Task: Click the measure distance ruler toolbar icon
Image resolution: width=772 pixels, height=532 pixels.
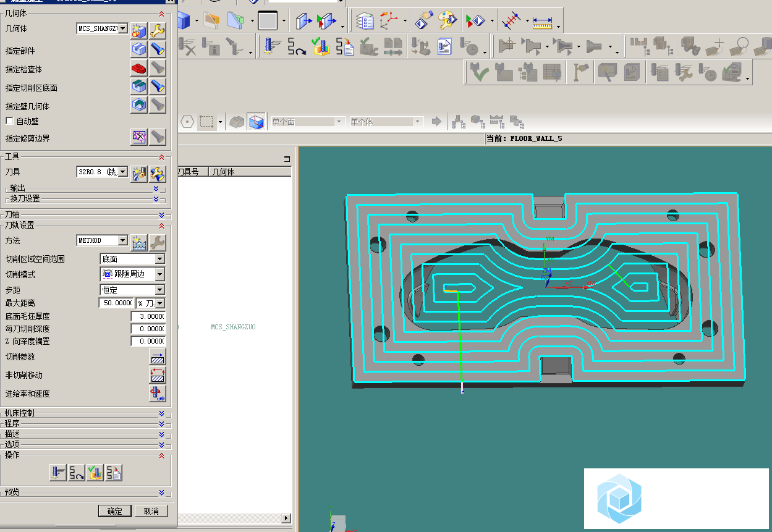Action: [x=542, y=22]
